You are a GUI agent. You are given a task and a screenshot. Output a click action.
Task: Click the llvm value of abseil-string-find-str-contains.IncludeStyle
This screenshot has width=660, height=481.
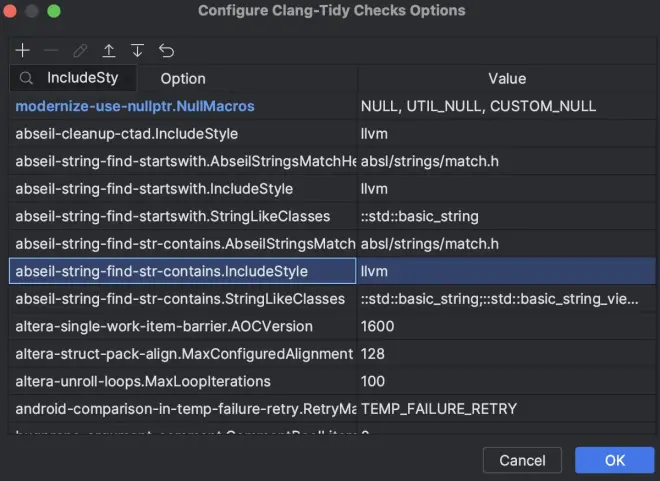374,271
